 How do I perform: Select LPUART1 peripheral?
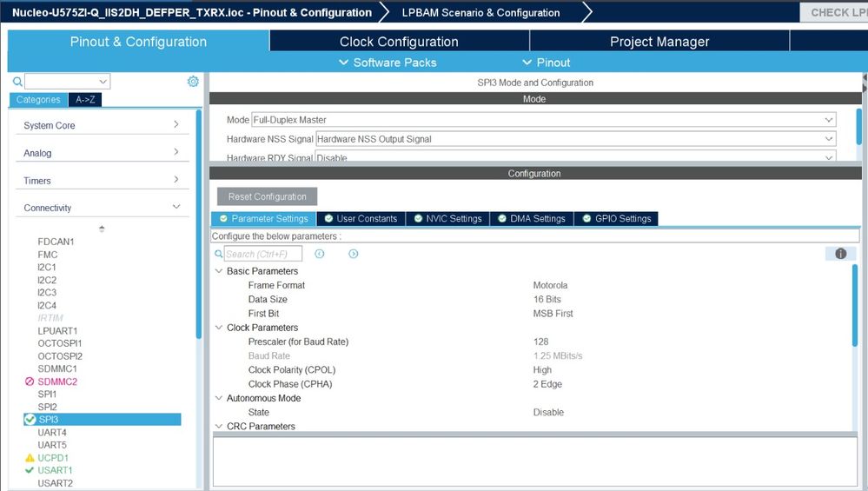pos(57,331)
